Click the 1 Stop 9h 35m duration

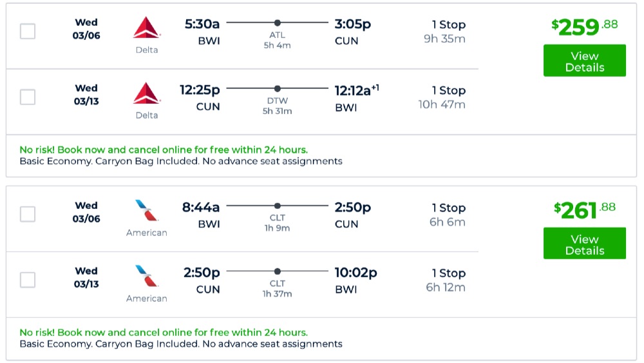point(444,32)
